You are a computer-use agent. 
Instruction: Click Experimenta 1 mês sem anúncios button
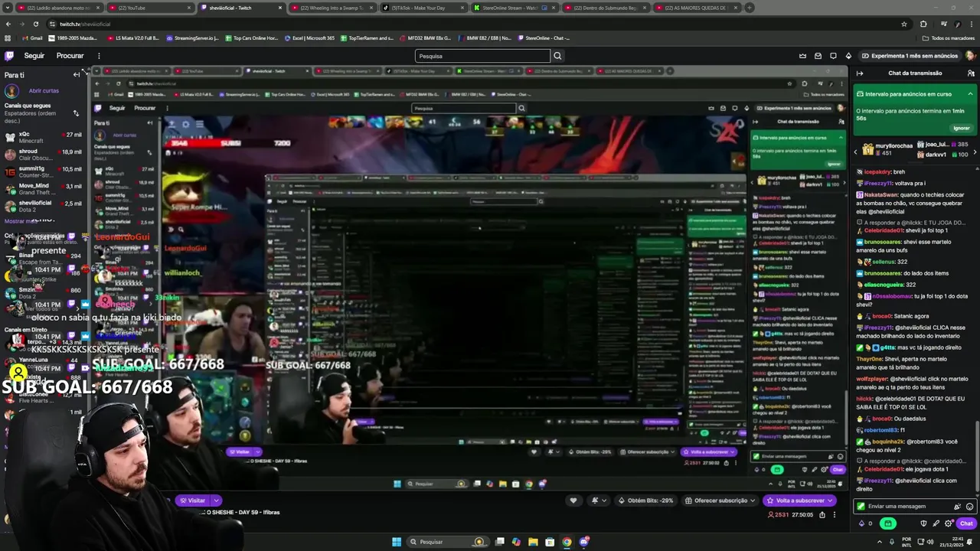click(x=910, y=56)
